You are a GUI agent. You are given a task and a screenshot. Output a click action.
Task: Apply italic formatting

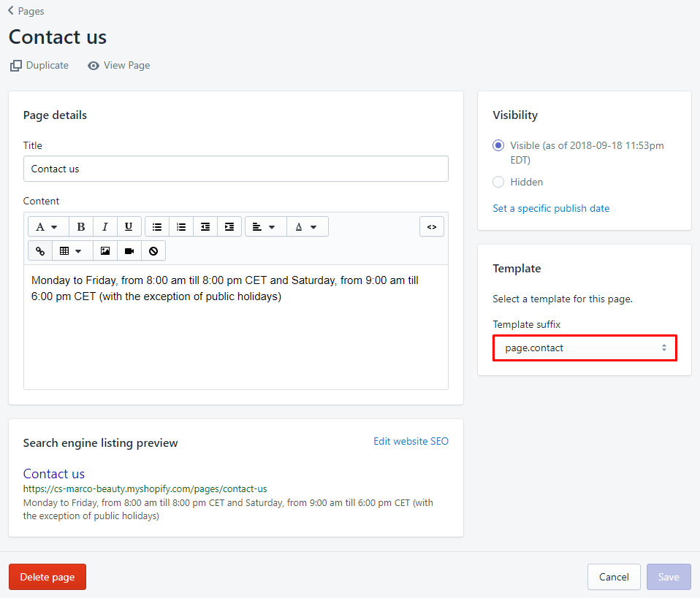point(104,226)
